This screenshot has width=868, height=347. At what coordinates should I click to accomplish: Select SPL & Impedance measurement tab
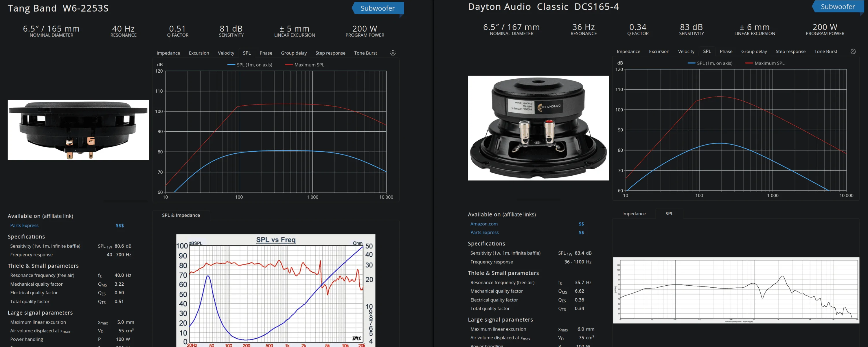(181, 215)
